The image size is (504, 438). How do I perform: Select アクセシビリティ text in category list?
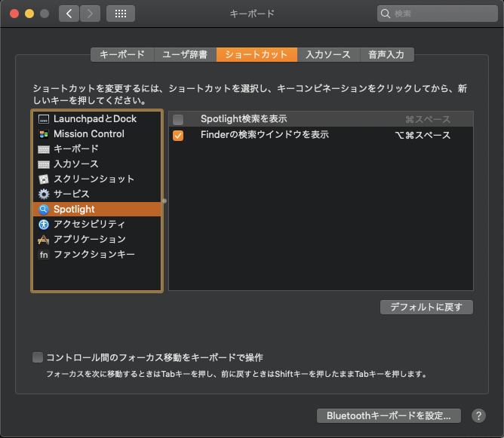[89, 224]
